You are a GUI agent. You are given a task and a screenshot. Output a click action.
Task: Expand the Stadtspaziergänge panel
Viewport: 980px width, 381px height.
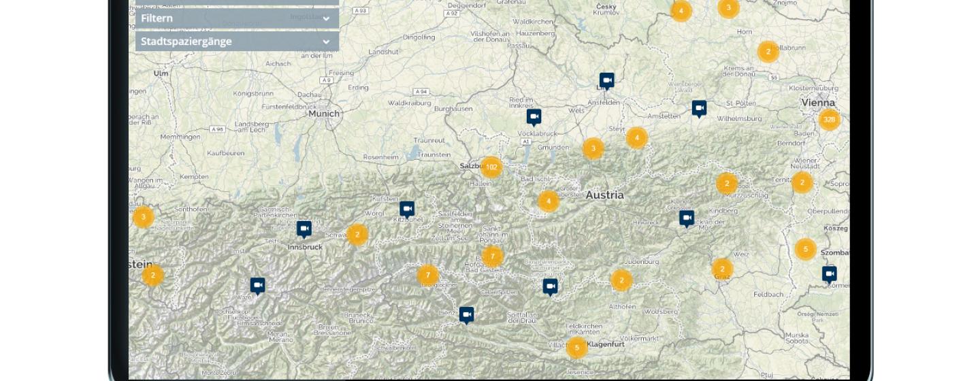(237, 42)
